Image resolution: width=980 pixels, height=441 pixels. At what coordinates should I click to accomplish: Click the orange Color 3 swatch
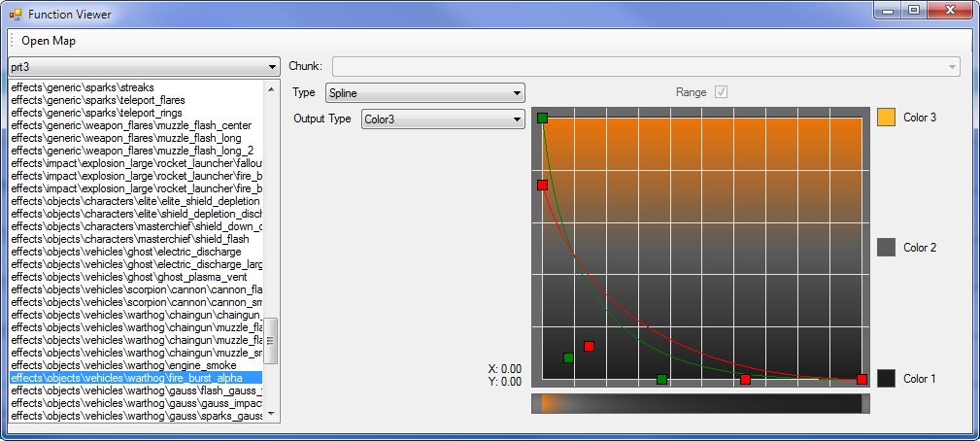(x=886, y=118)
